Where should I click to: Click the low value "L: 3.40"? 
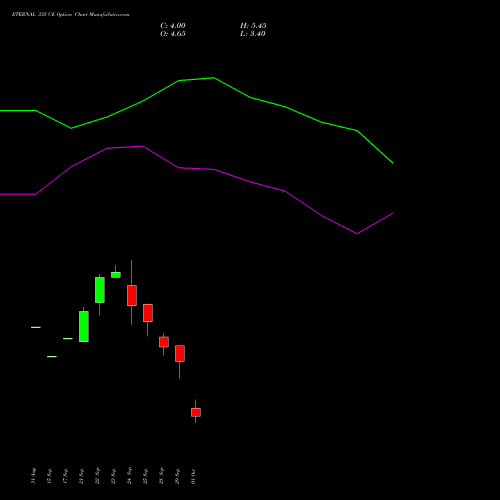(x=253, y=34)
